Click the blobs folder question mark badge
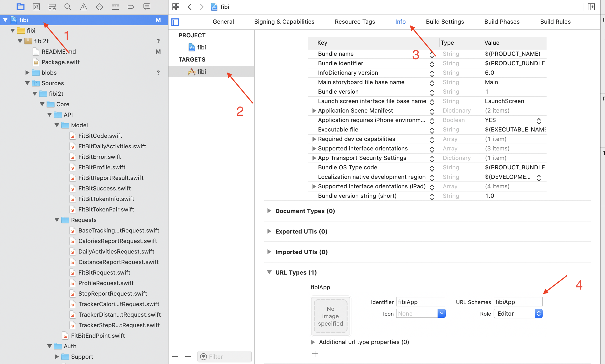This screenshot has height=364, width=605. coord(158,73)
